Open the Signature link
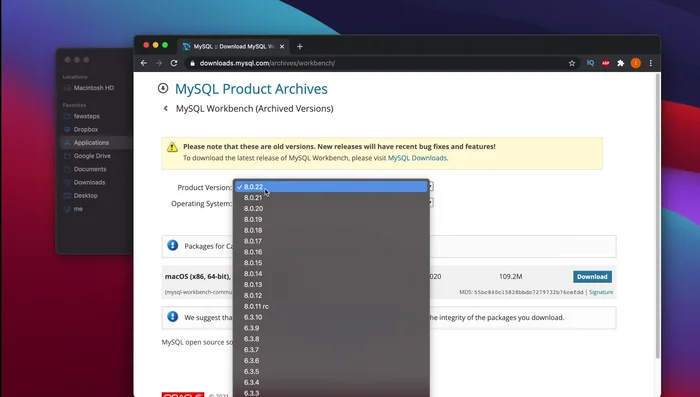The height and width of the screenshot is (397, 700). coord(601,292)
